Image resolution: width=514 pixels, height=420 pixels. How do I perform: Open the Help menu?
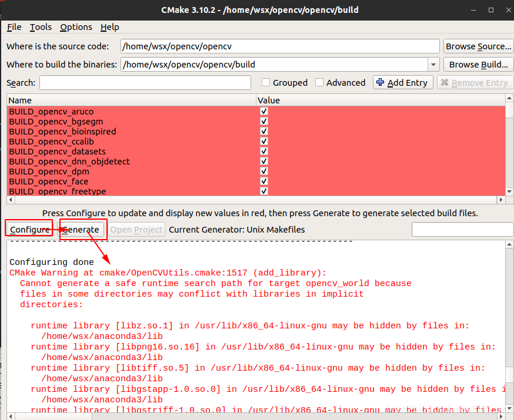click(110, 27)
